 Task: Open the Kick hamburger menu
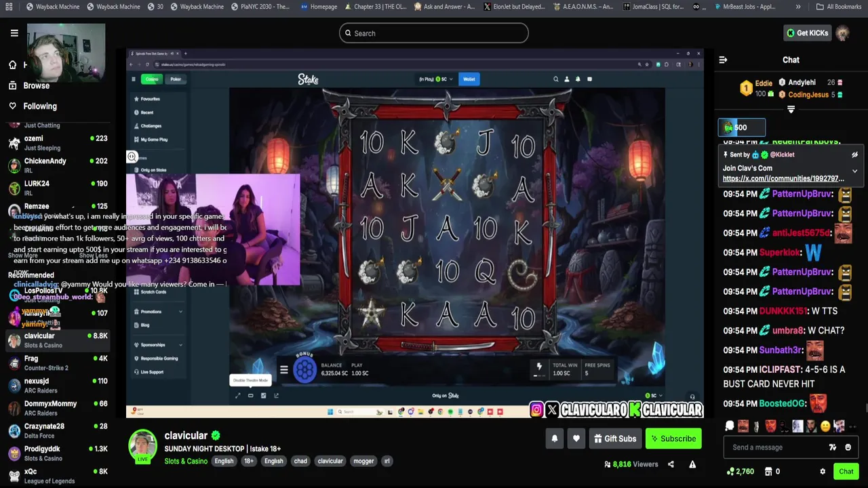pos(14,33)
